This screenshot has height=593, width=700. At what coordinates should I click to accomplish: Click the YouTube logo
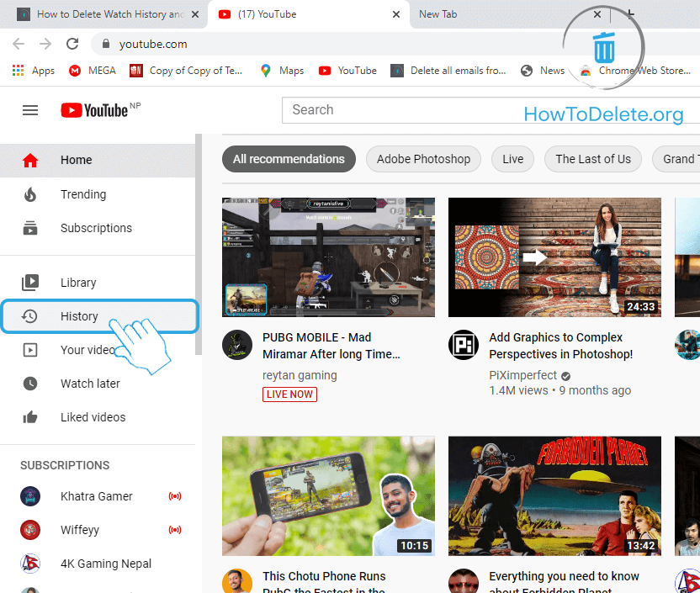(x=93, y=110)
